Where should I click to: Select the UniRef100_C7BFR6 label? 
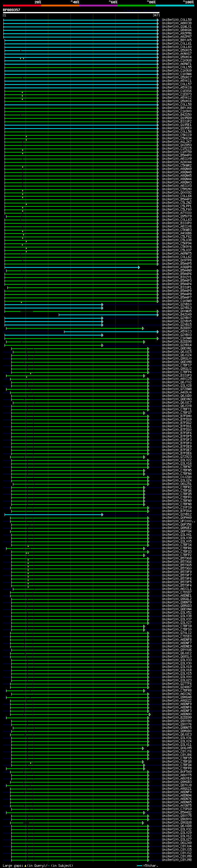[x=176, y=548]
